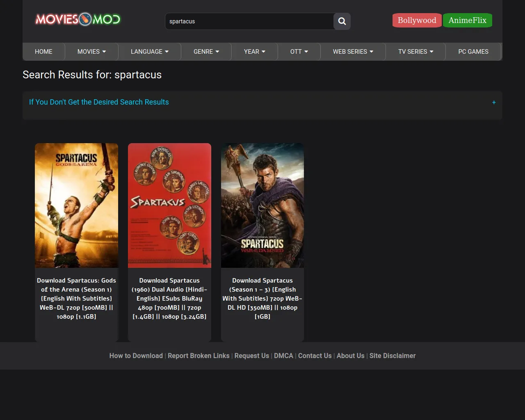
Task: Open Contact Us footer link
Action: tap(315, 356)
